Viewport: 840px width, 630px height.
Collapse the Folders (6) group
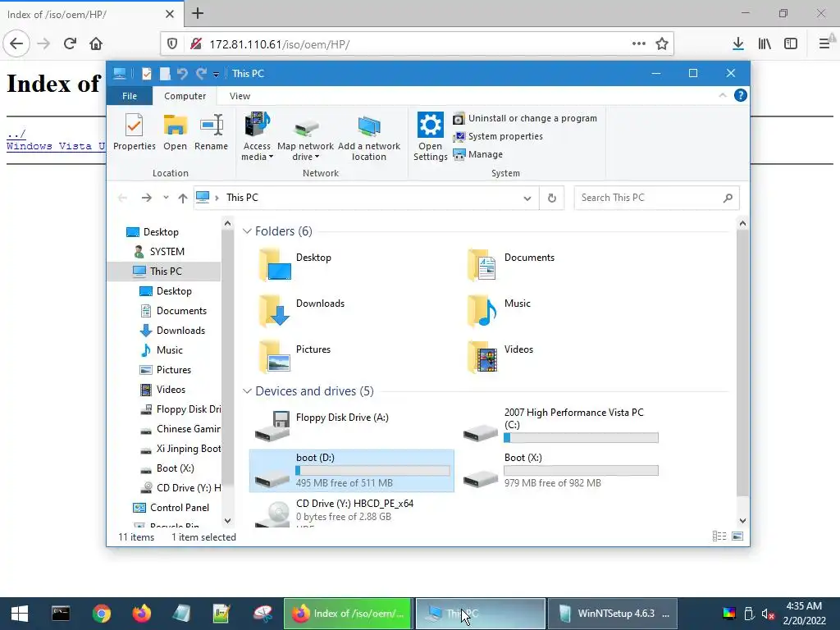[x=247, y=231]
